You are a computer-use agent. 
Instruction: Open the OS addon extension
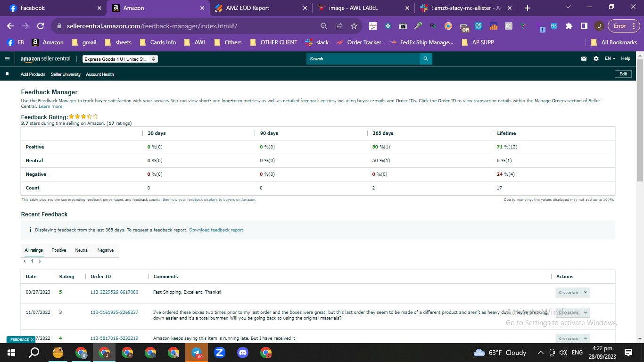(479, 26)
